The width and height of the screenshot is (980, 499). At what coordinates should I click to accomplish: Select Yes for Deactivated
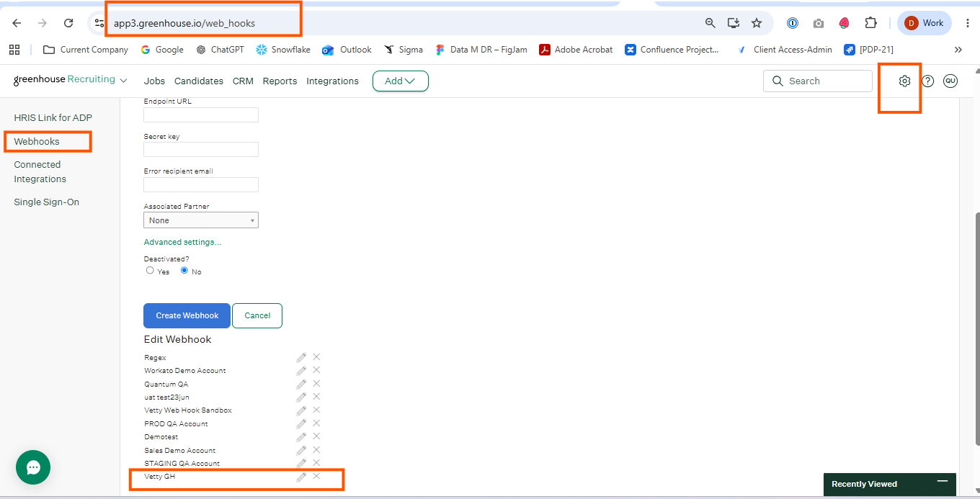[x=150, y=271]
